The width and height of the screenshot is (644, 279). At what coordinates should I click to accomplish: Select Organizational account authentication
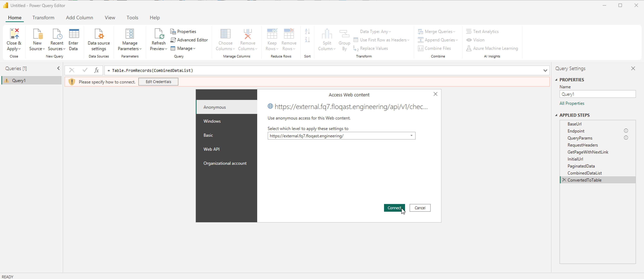227,163
